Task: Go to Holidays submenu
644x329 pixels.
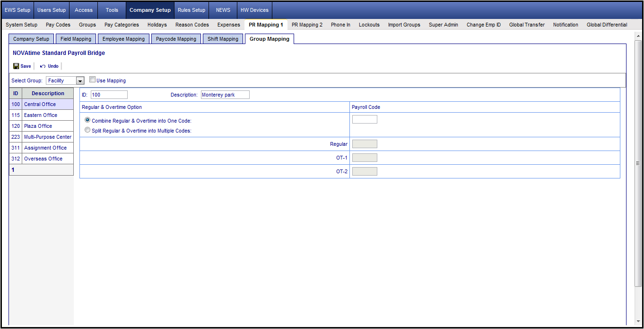Action: coord(157,25)
